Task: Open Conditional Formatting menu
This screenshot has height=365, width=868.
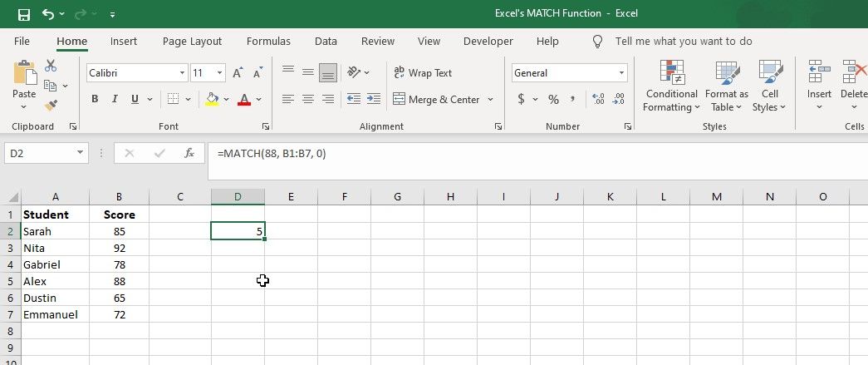Action: click(671, 86)
